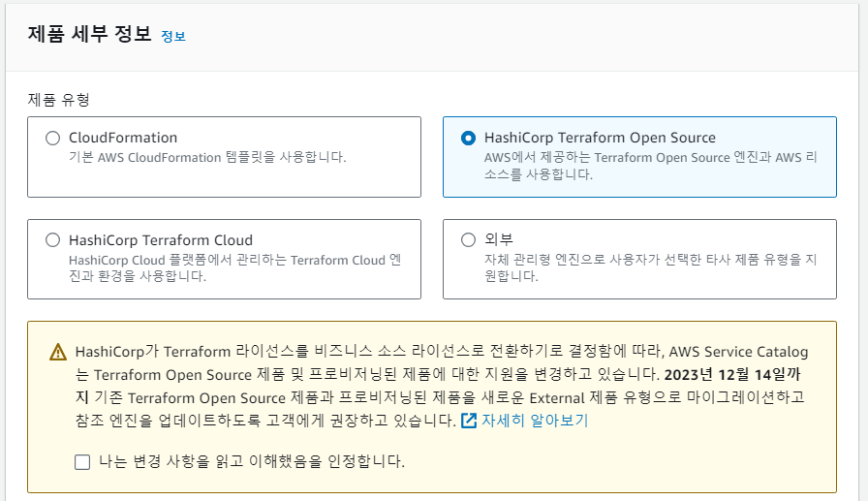Open the 자세히 알아보기 link
This screenshot has height=501, width=868.
tap(534, 421)
